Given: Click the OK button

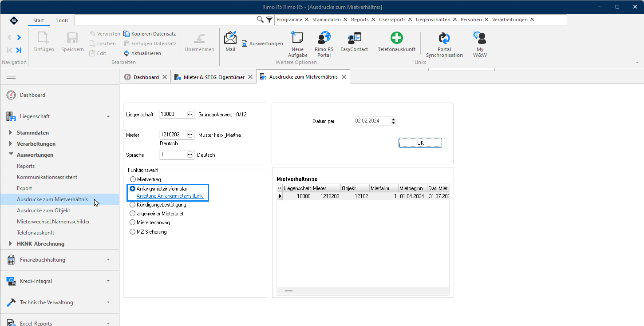Looking at the screenshot, I should pos(420,143).
